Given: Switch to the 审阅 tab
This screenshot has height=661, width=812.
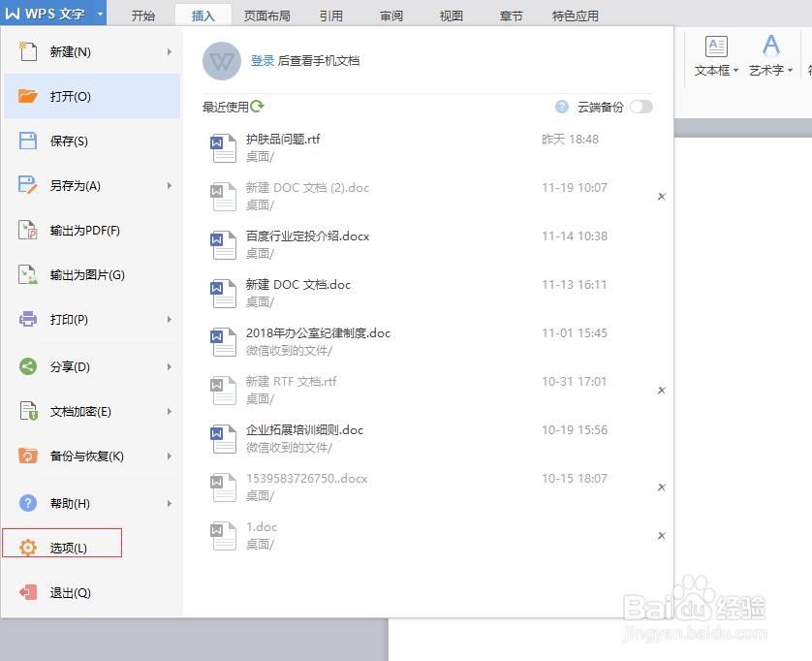Looking at the screenshot, I should click(x=391, y=16).
